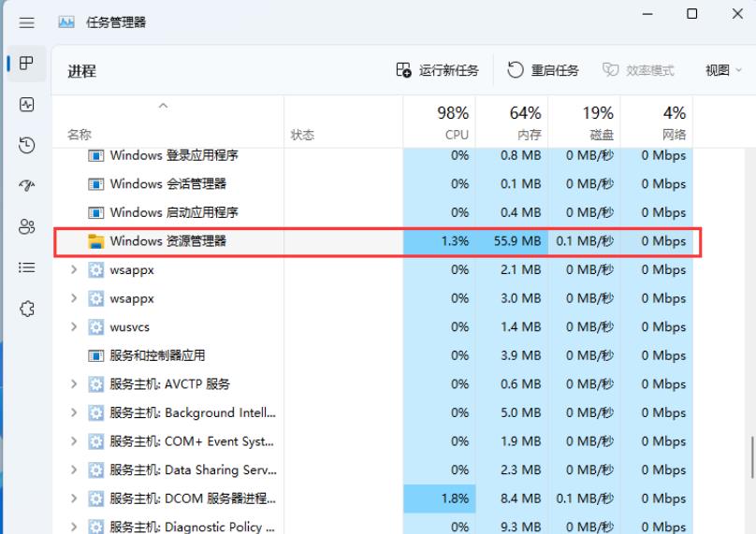The image size is (756, 534).
Task: Expand the wusvcs process group
Action: [x=74, y=326]
